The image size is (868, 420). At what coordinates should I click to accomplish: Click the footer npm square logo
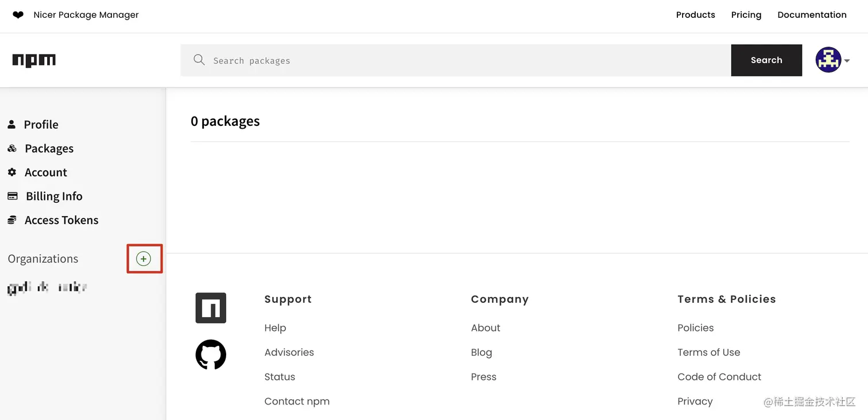(211, 308)
